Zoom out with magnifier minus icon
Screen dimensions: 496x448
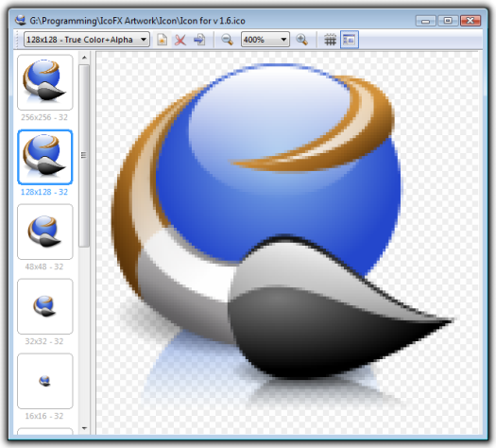click(x=227, y=40)
